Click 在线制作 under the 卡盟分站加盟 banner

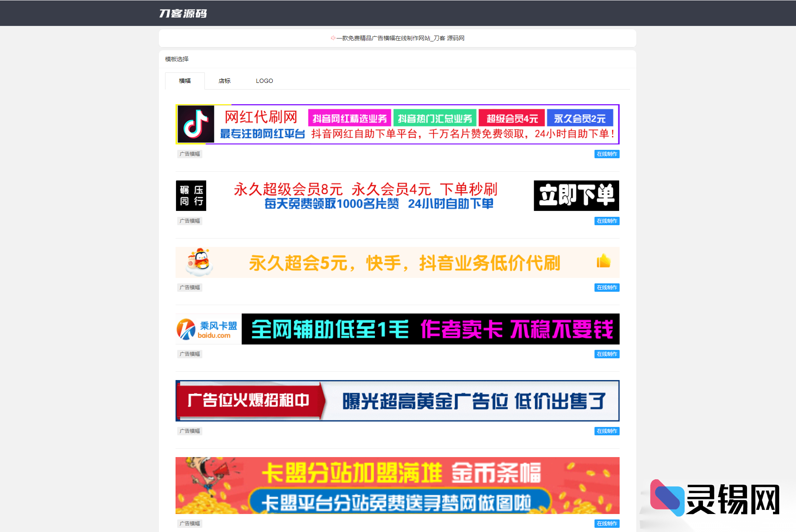point(607,523)
